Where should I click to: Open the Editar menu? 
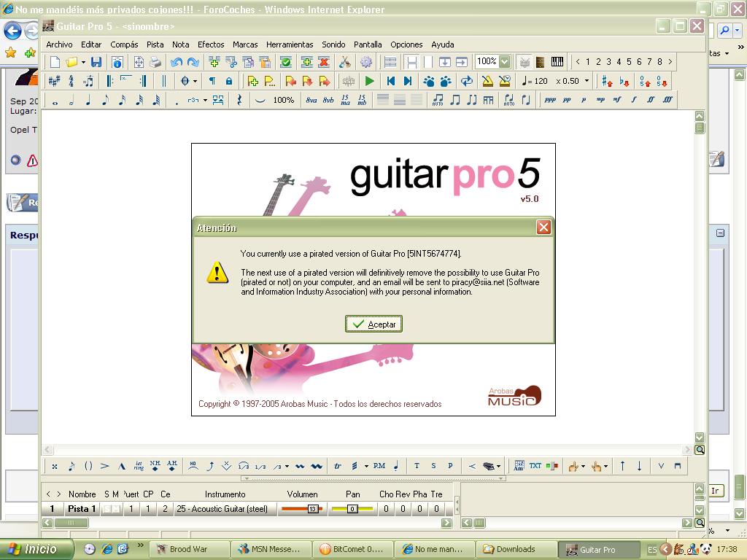tap(91, 44)
